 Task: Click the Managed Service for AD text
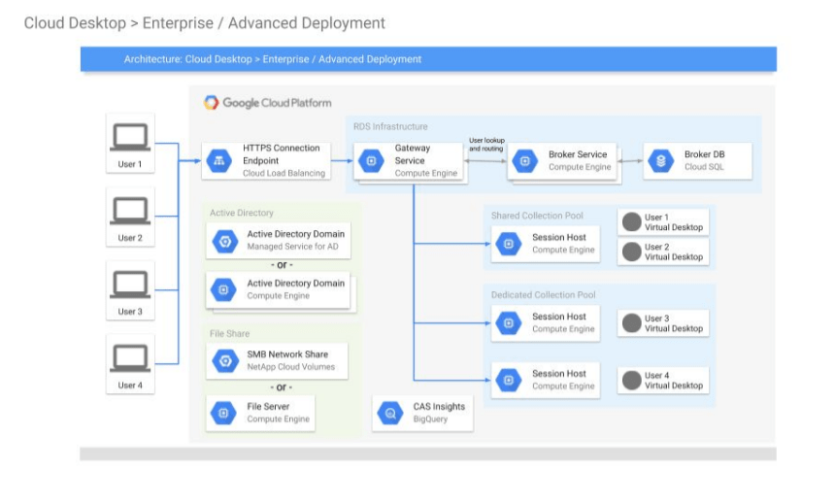292,246
